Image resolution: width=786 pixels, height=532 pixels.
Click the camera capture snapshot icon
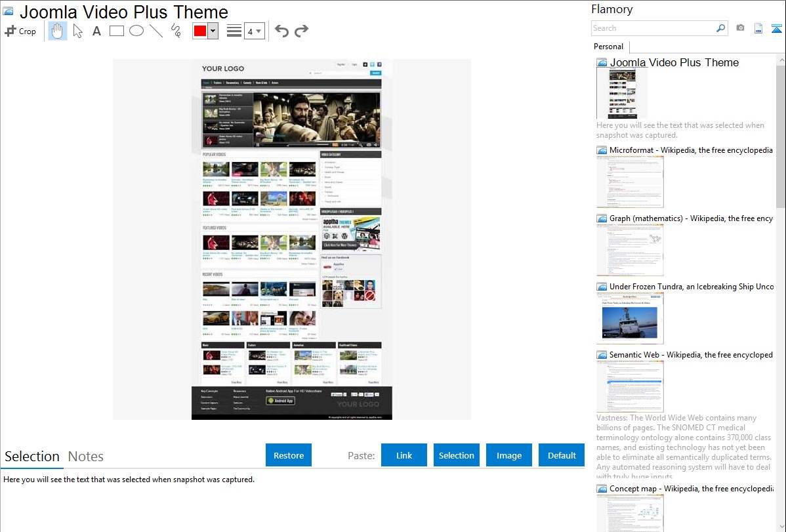pos(740,28)
